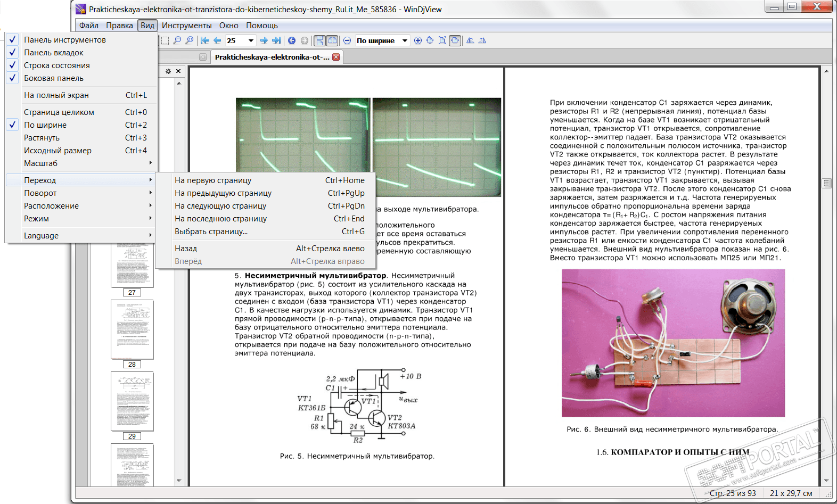The width and height of the screenshot is (837, 504).
Task: Uncheck 'Панель инструментов' in the menu
Action: click(64, 40)
